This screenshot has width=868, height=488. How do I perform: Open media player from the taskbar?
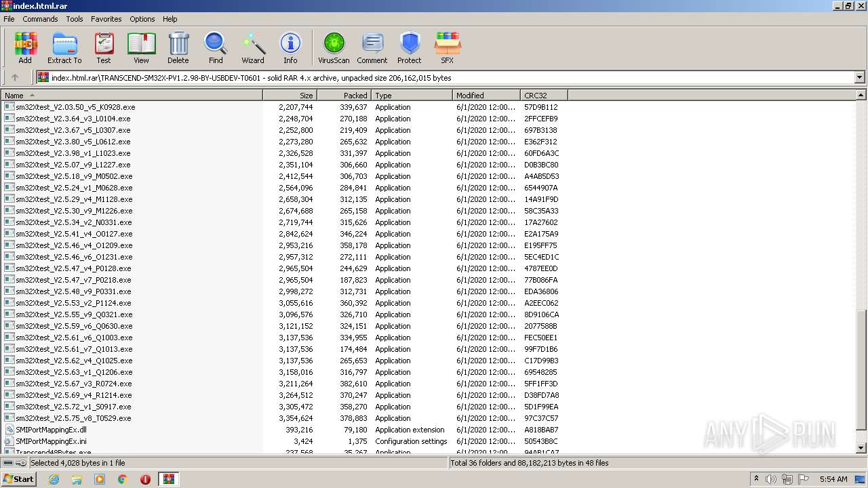coord(100,479)
